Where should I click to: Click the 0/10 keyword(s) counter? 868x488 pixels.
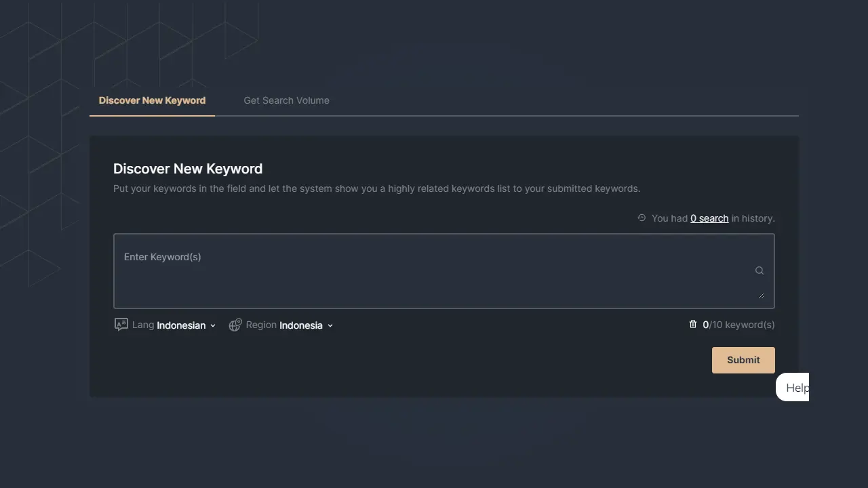738,325
